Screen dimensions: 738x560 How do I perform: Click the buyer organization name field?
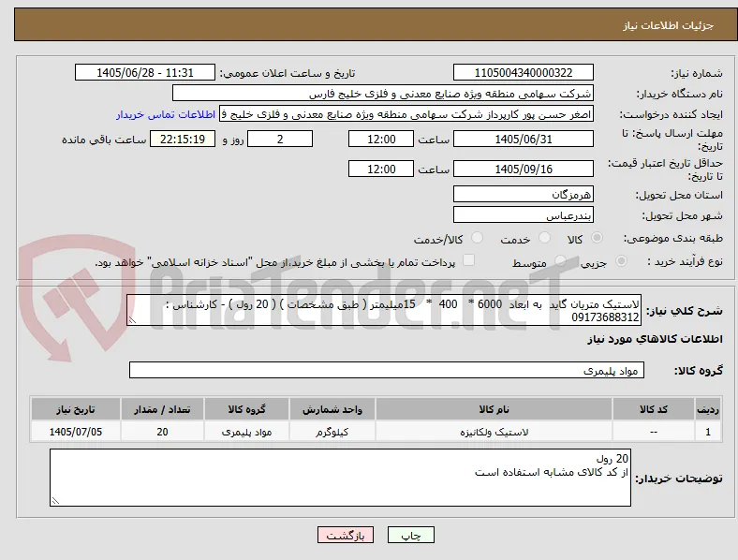[x=383, y=93]
